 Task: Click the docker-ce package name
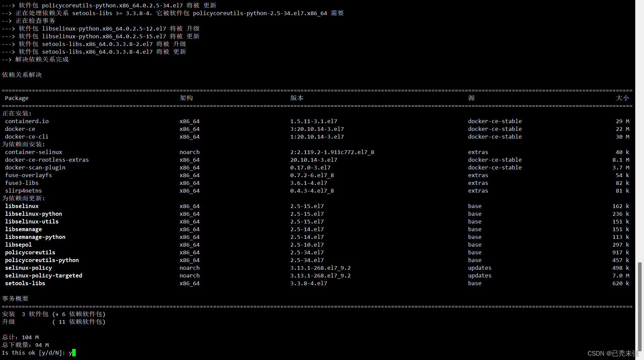coord(20,129)
